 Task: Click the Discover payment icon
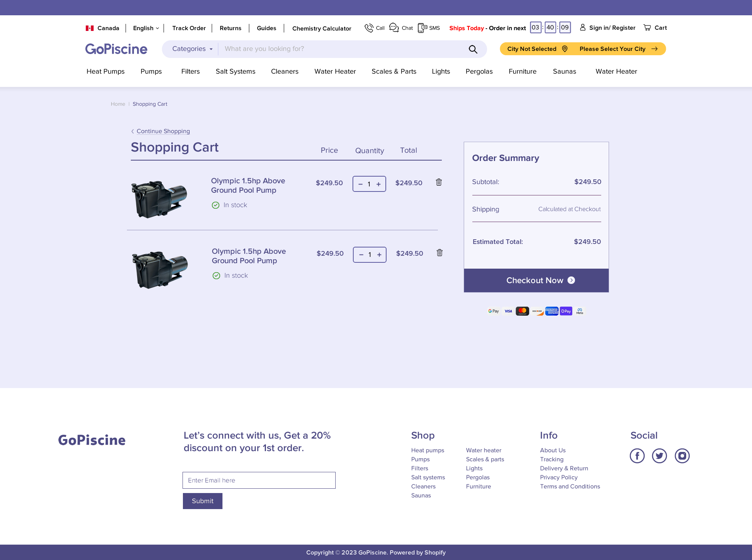(537, 311)
